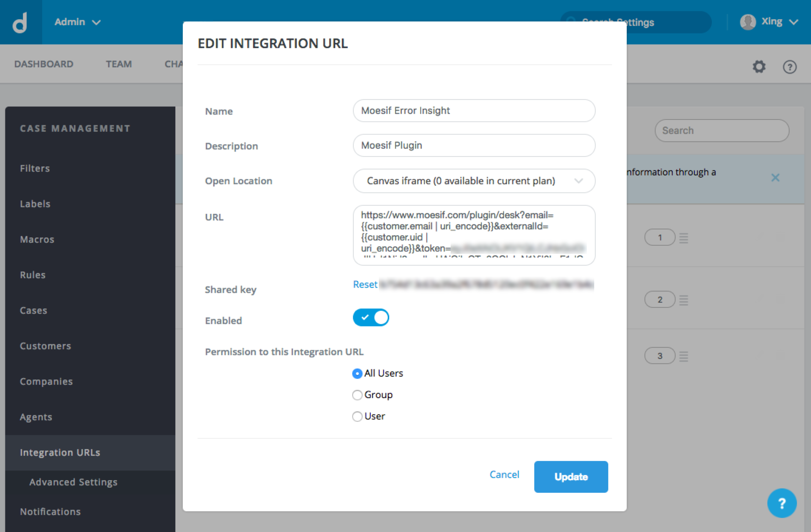
Task: Click the help question mark icon near settings
Action: [x=790, y=67]
